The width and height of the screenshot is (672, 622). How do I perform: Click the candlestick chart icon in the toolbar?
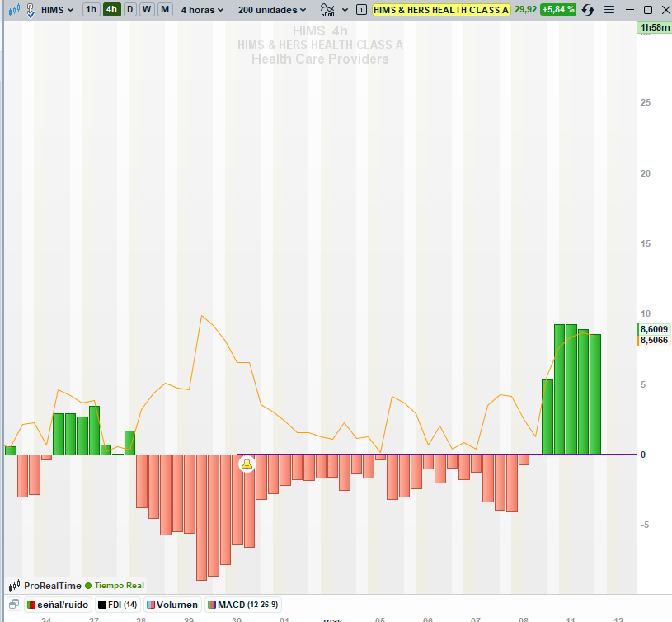(x=14, y=9)
